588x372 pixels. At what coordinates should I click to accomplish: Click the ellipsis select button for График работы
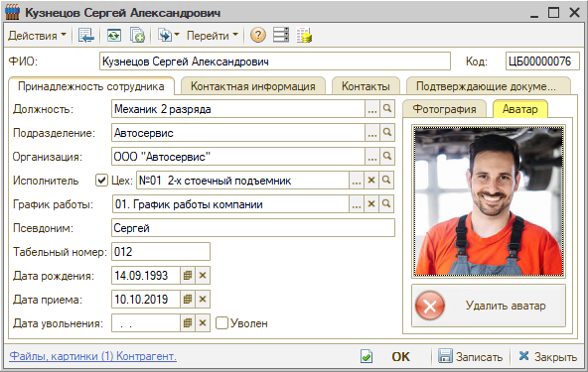pos(357,204)
